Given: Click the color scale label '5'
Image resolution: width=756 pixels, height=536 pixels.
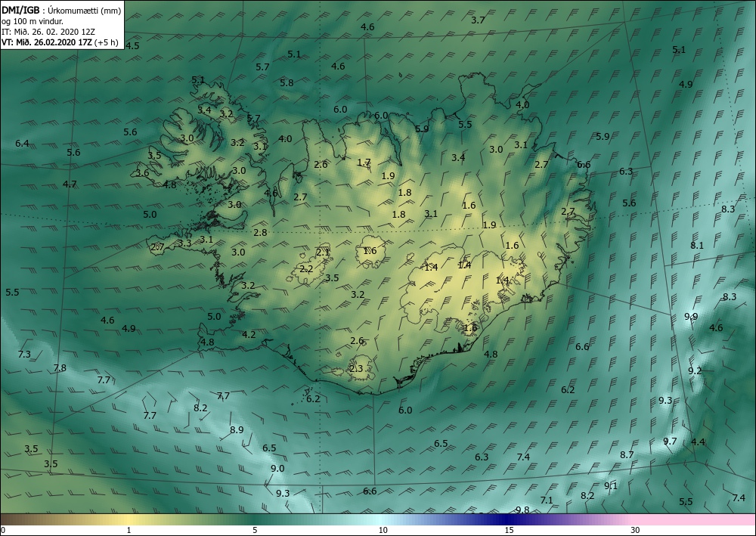Looking at the screenshot, I should click(255, 530).
